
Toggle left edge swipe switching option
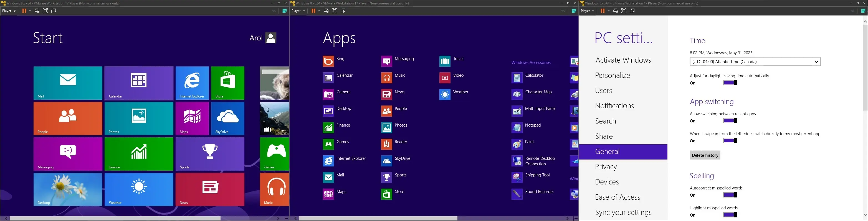pos(730,141)
